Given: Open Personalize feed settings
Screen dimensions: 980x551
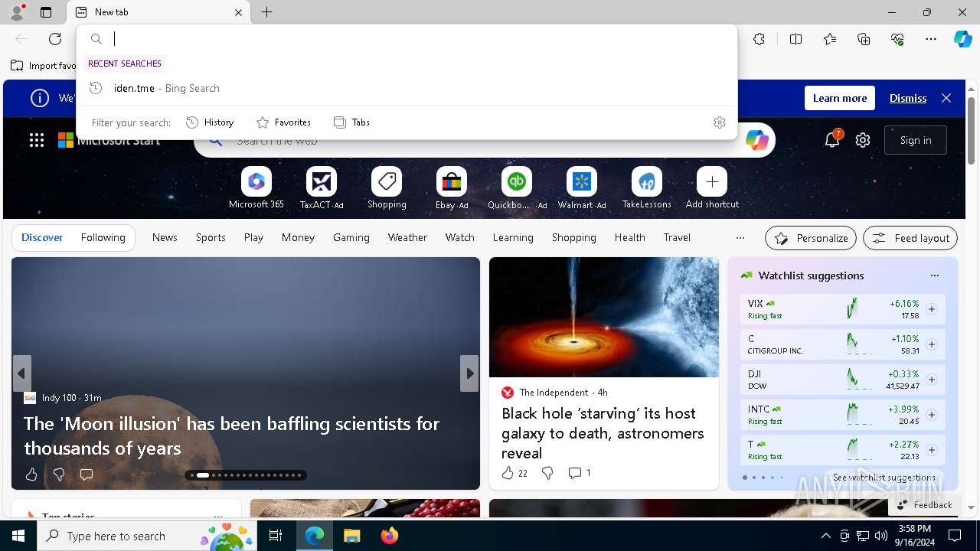Looking at the screenshot, I should tap(811, 238).
